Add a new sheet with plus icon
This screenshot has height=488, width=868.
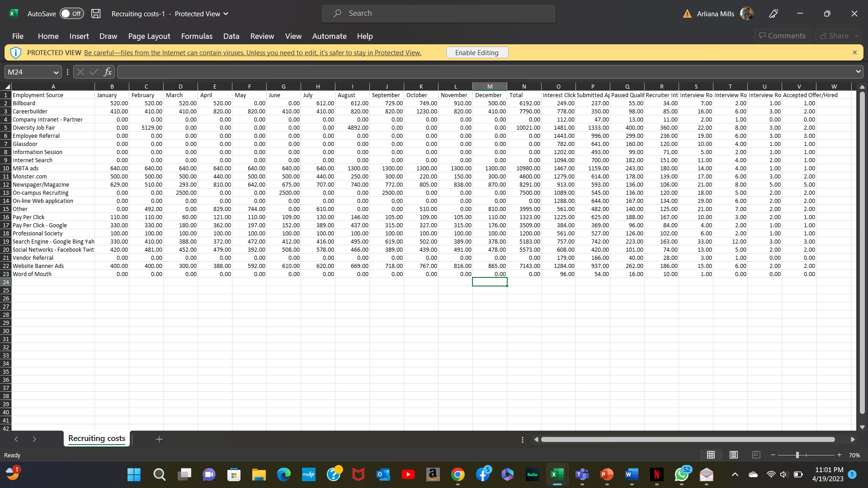[x=159, y=439]
